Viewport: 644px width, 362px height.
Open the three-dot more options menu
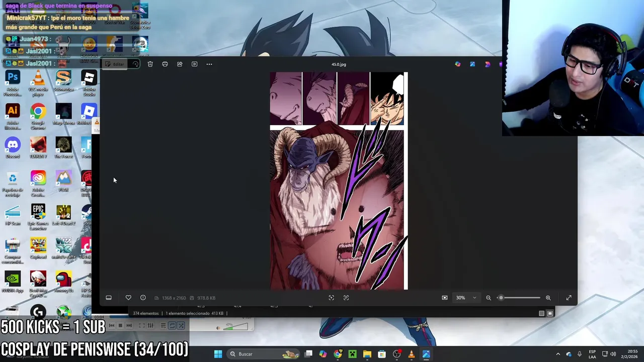click(209, 64)
